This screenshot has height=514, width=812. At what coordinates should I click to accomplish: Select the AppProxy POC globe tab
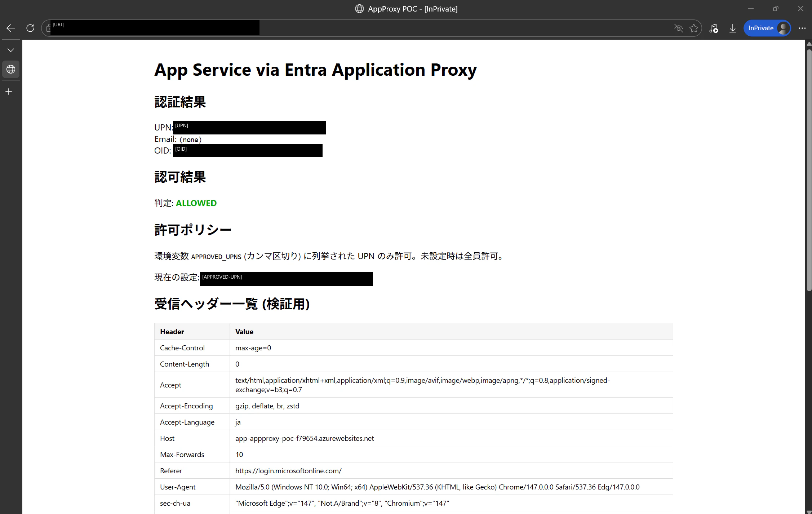[11, 69]
